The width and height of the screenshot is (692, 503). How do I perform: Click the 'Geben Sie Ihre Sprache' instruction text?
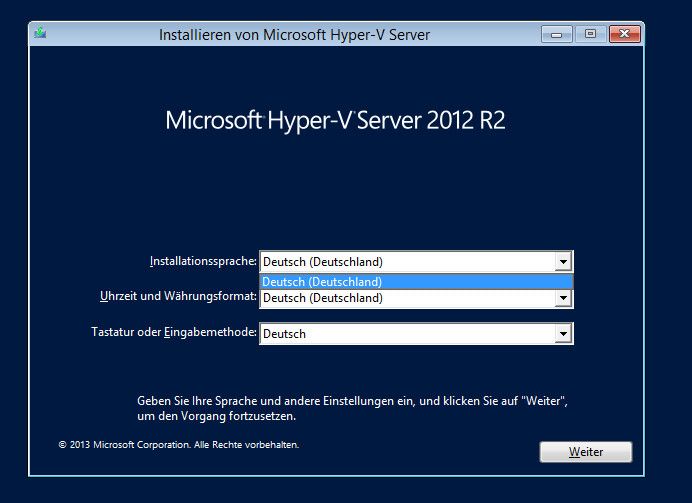pos(352,408)
